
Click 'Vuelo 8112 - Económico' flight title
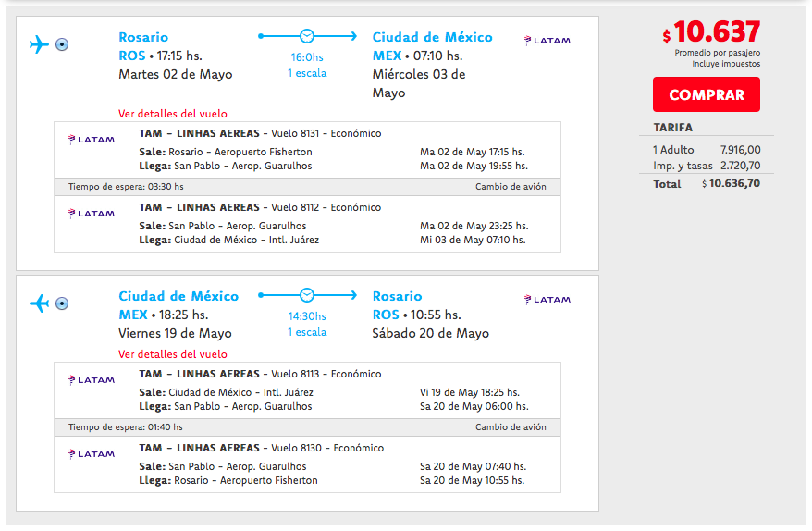326,207
